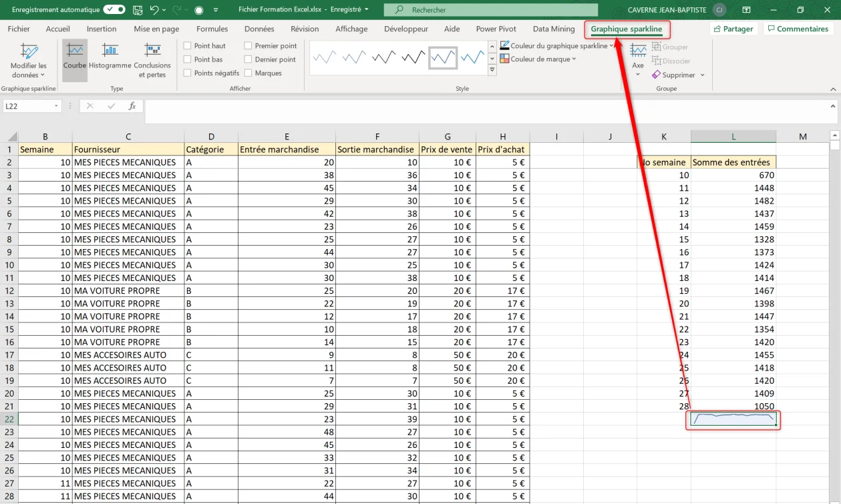Toggle the Marques checkbox

[x=248, y=73]
